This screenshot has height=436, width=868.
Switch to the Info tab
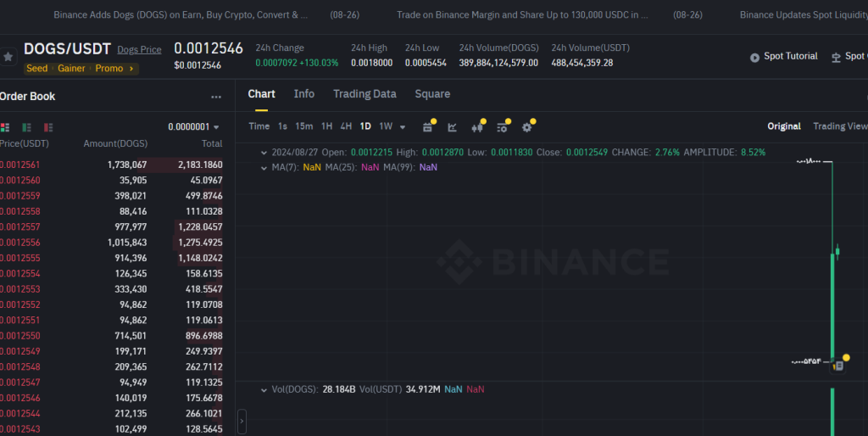304,94
